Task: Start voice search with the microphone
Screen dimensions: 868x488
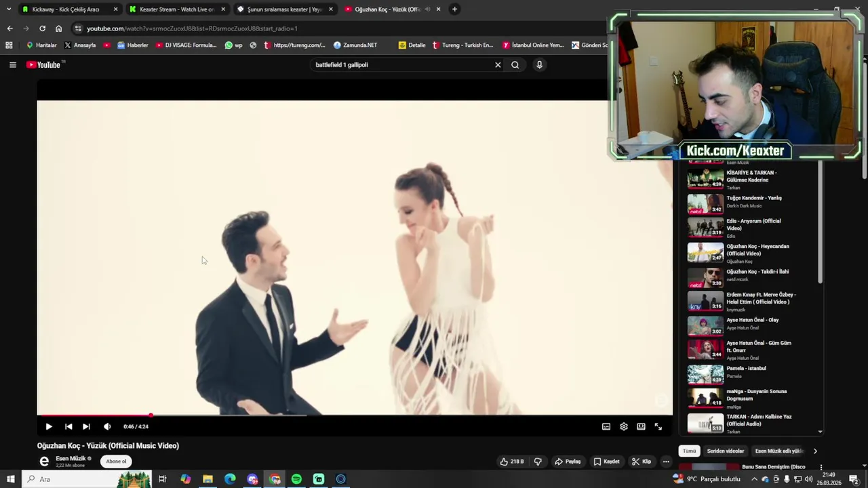Action: pos(539,65)
